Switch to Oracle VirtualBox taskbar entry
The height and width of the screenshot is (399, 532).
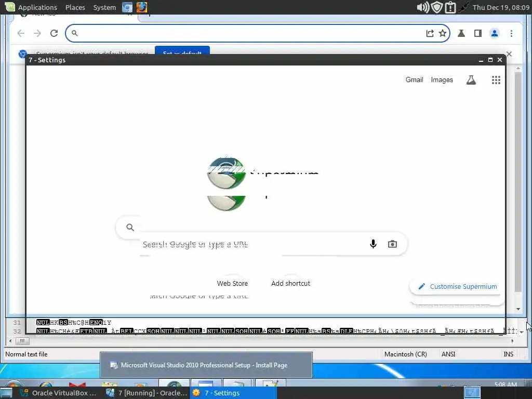tap(58, 393)
